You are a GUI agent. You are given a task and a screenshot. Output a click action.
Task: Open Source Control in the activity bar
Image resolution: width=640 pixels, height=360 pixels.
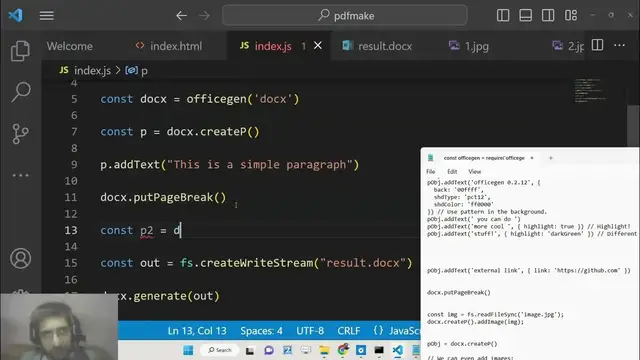pos(20,133)
